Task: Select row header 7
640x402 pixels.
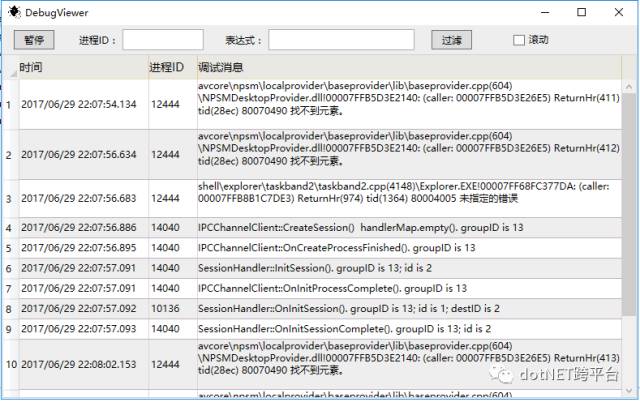Action: (11, 289)
